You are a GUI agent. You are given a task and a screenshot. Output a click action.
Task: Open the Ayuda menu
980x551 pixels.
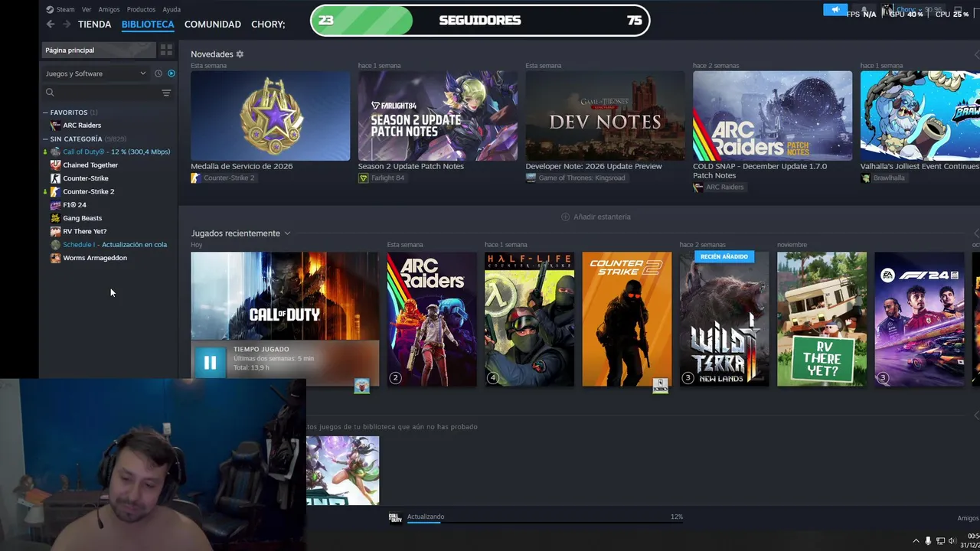pos(171,9)
